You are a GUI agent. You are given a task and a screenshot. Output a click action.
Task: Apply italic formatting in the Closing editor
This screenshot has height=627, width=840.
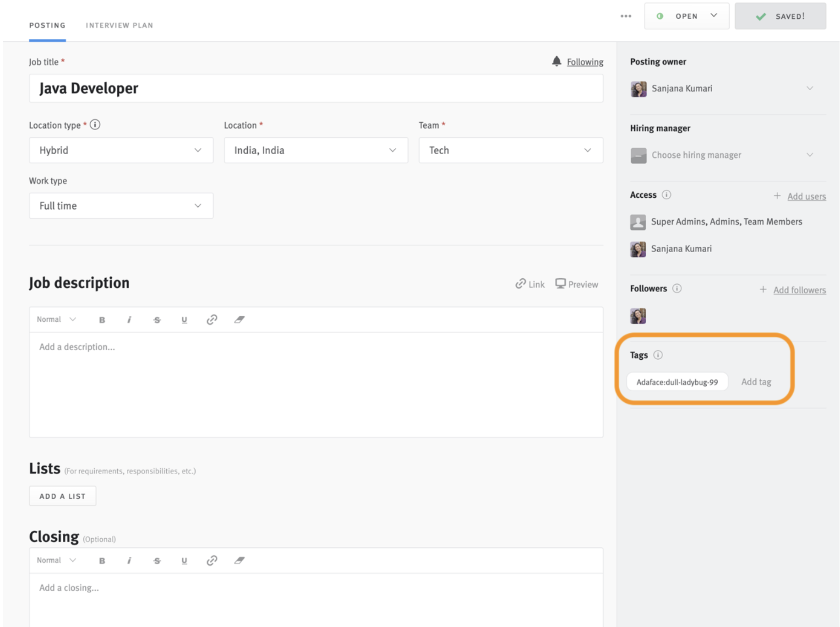[130, 560]
